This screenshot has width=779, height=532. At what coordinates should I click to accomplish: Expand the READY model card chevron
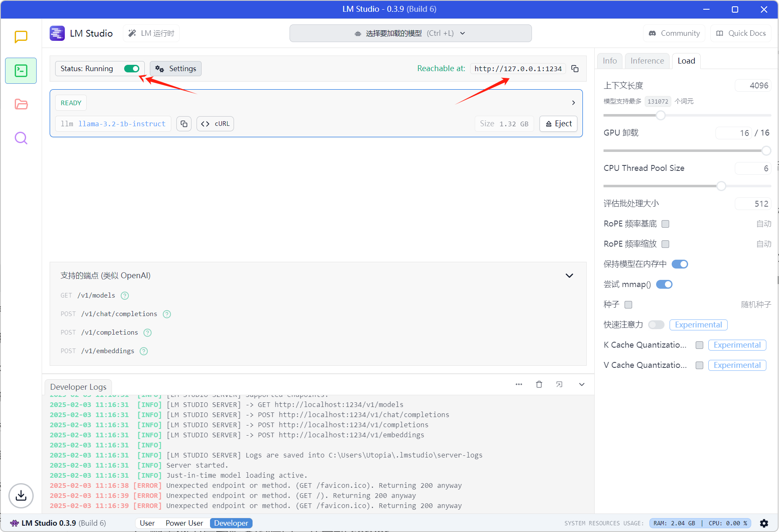coord(573,103)
